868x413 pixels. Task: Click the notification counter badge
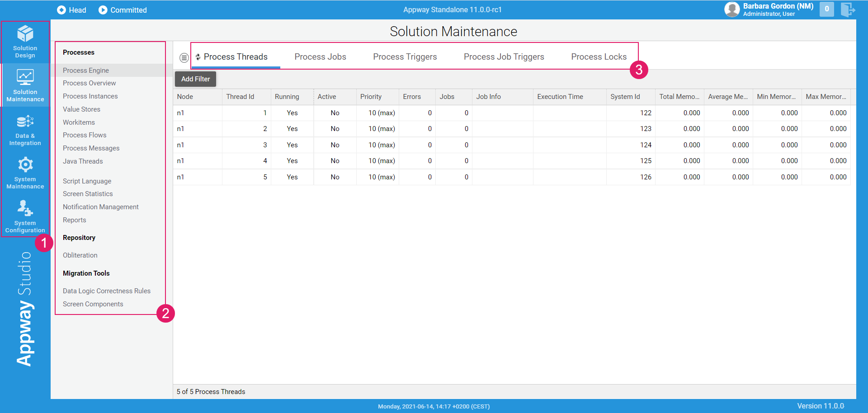pos(826,9)
